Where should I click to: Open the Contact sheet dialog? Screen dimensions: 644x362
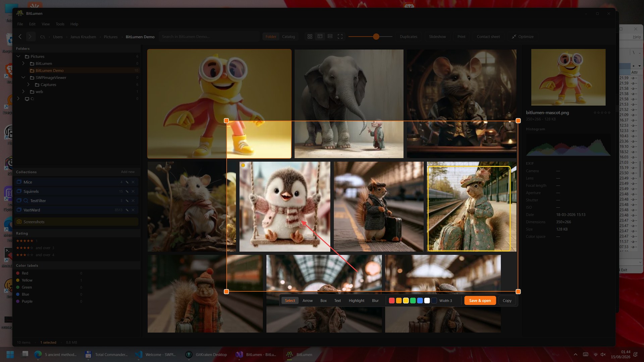click(488, 37)
